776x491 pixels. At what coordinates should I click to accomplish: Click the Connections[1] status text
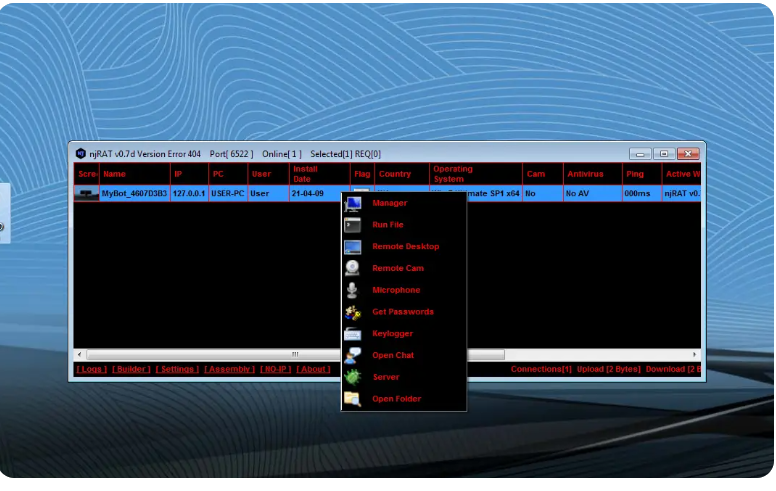[x=541, y=369]
